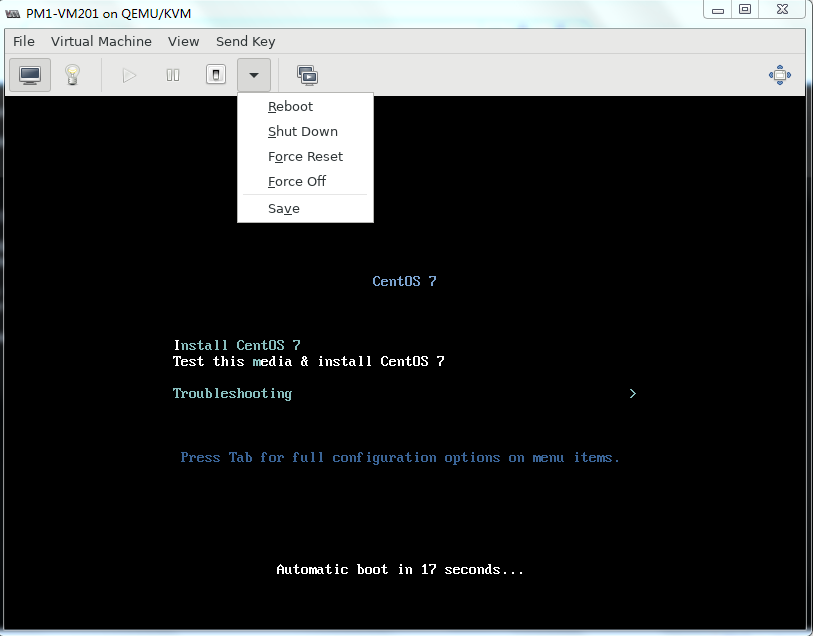Maximize the PM1-VM201 window
Screen dimensions: 813x636
click(745, 9)
